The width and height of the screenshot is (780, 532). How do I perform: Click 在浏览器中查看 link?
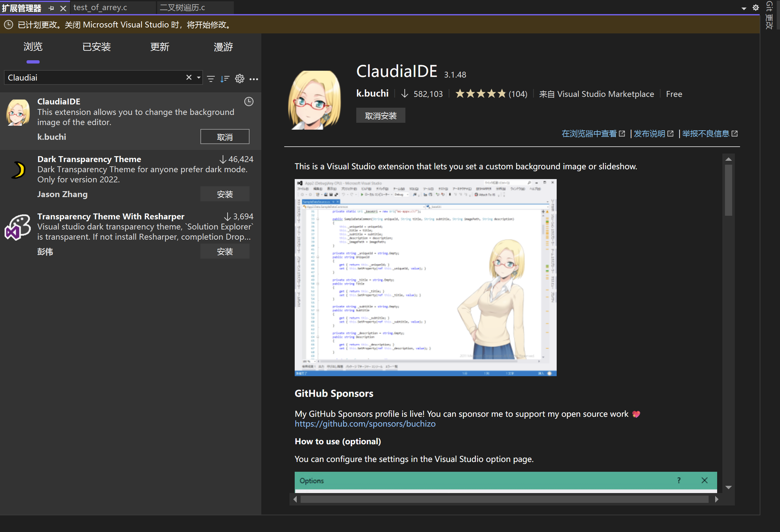pyautogui.click(x=589, y=134)
